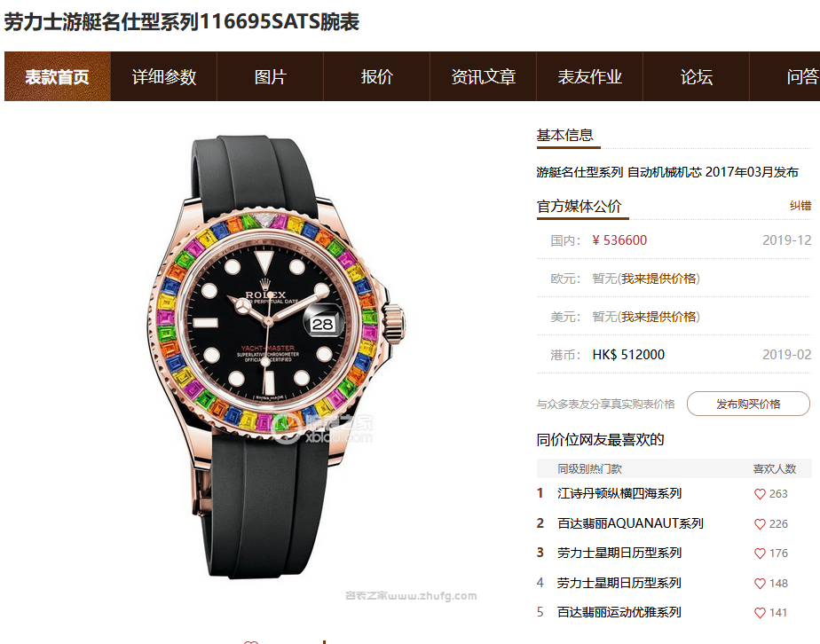Open 资讯文章 tab
Screen dimensions: 820x644
tap(483, 76)
